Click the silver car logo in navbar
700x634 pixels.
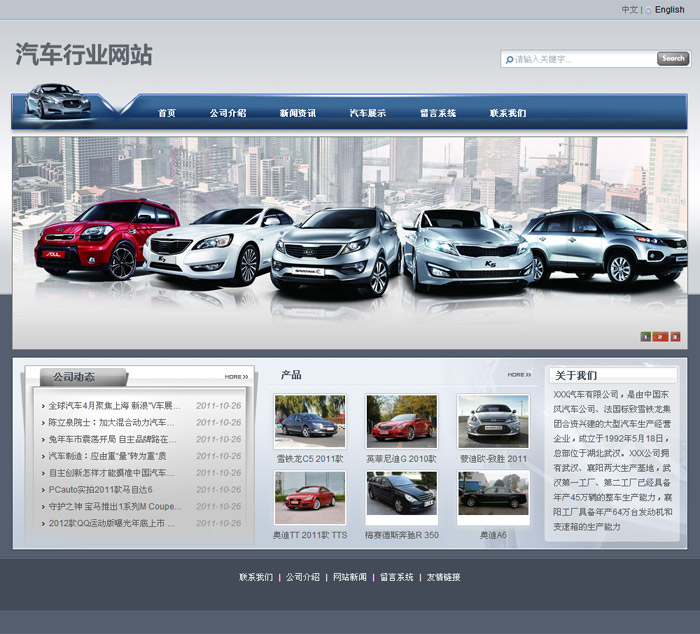[58, 101]
